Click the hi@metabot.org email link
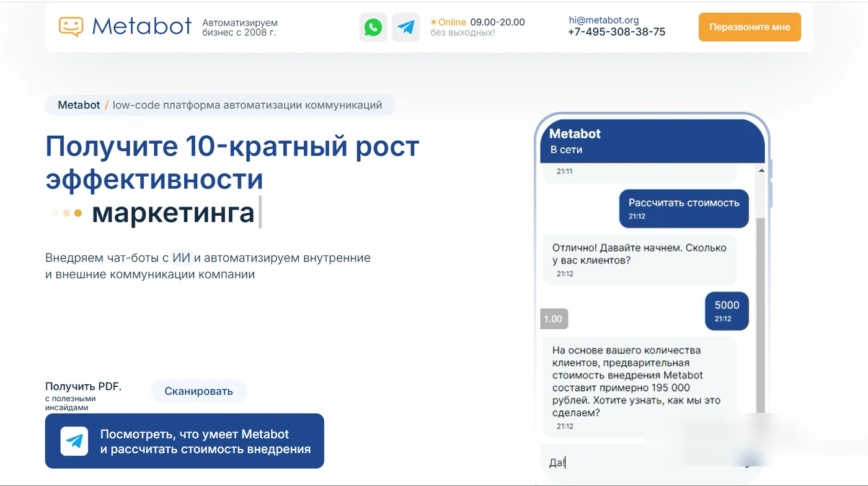The image size is (868, 486). [604, 20]
